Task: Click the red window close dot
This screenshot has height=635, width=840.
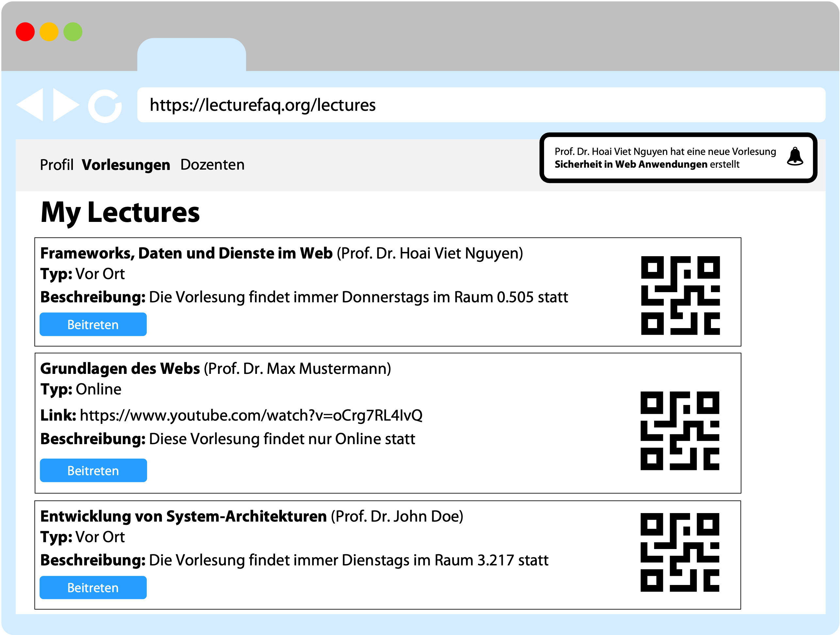Action: pyautogui.click(x=25, y=32)
